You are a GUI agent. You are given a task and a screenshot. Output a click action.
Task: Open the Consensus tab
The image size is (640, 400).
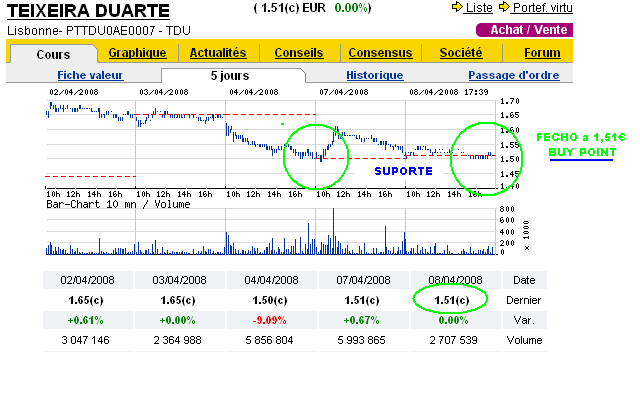pyautogui.click(x=380, y=53)
